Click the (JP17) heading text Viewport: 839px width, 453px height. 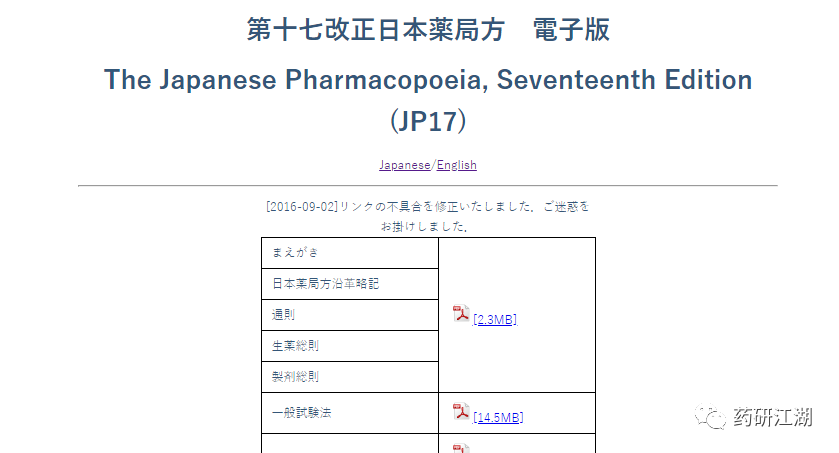pyautogui.click(x=428, y=121)
